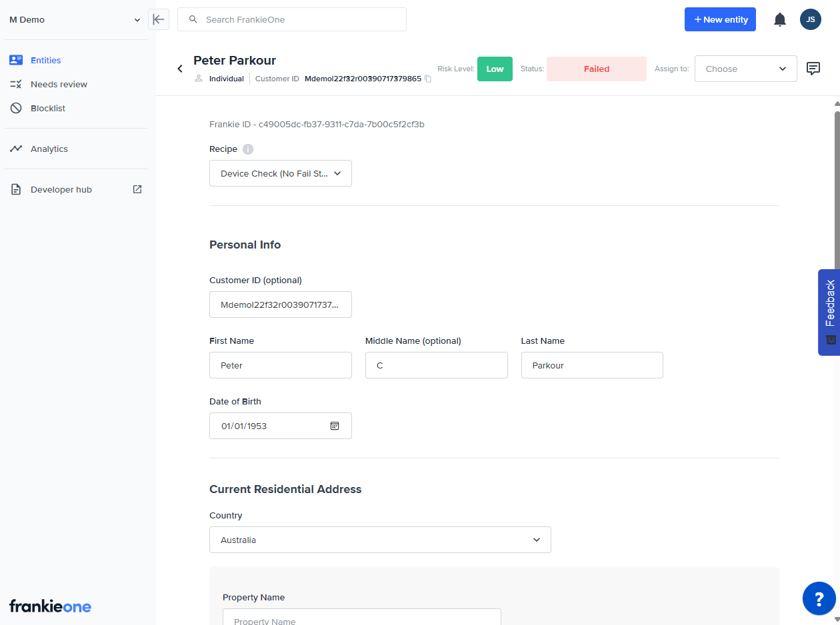This screenshot has height=625, width=840.
Task: Open help via the question mark button
Action: [x=819, y=598]
